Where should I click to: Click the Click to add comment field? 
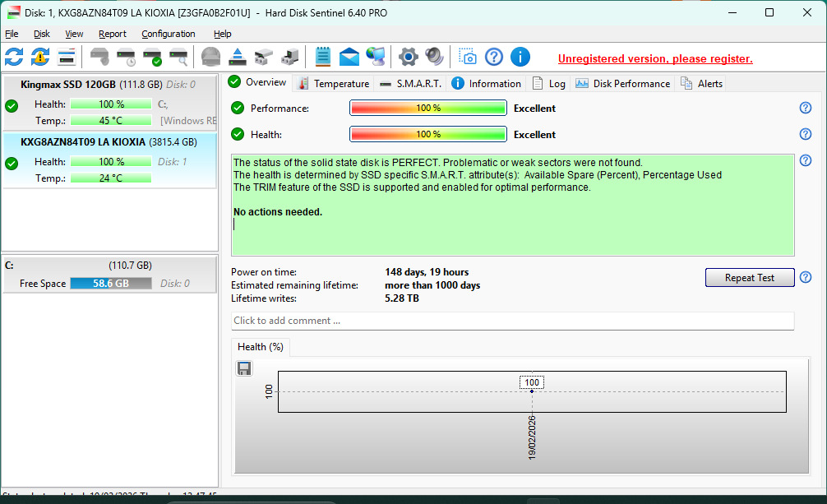click(513, 321)
